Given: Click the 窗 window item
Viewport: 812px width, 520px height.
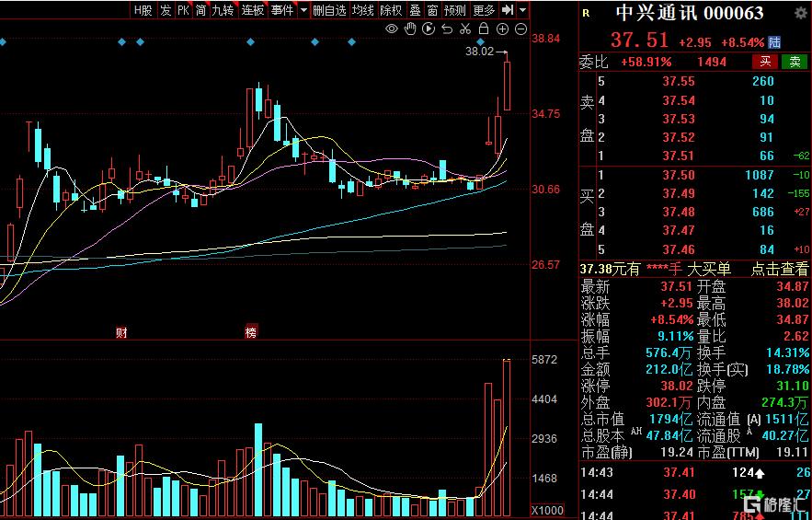Looking at the screenshot, I should [x=432, y=10].
